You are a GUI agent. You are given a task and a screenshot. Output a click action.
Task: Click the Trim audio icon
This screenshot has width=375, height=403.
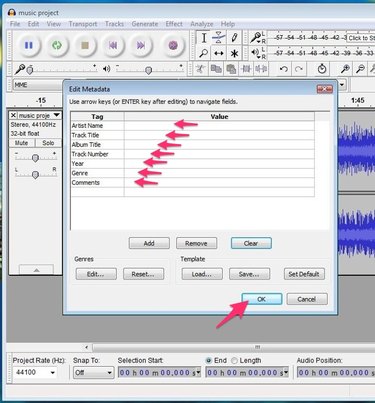point(246,69)
